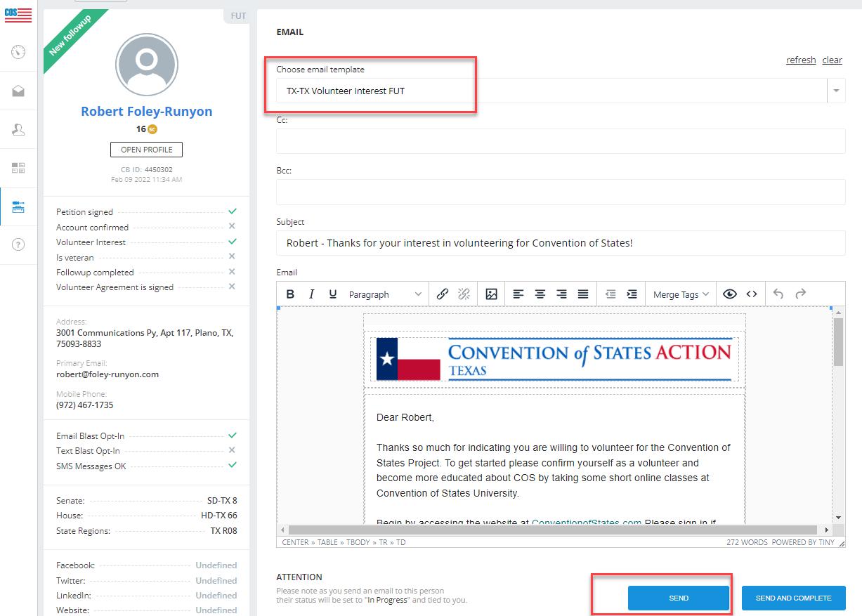
Task: Click the editor's vertical scrollbar thumb
Action: click(838, 342)
